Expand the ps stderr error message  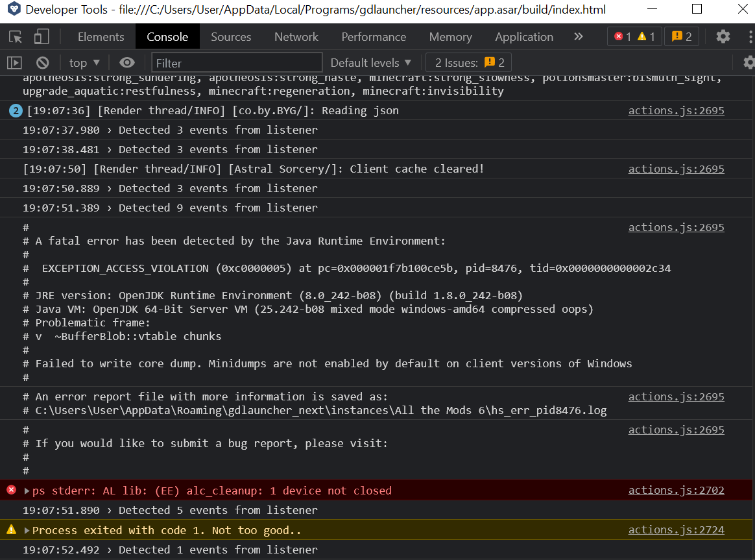pos(27,491)
